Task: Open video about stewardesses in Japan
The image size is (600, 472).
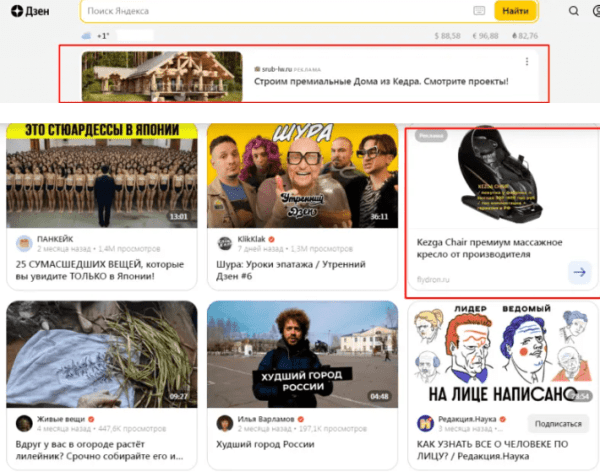Action: point(99,175)
